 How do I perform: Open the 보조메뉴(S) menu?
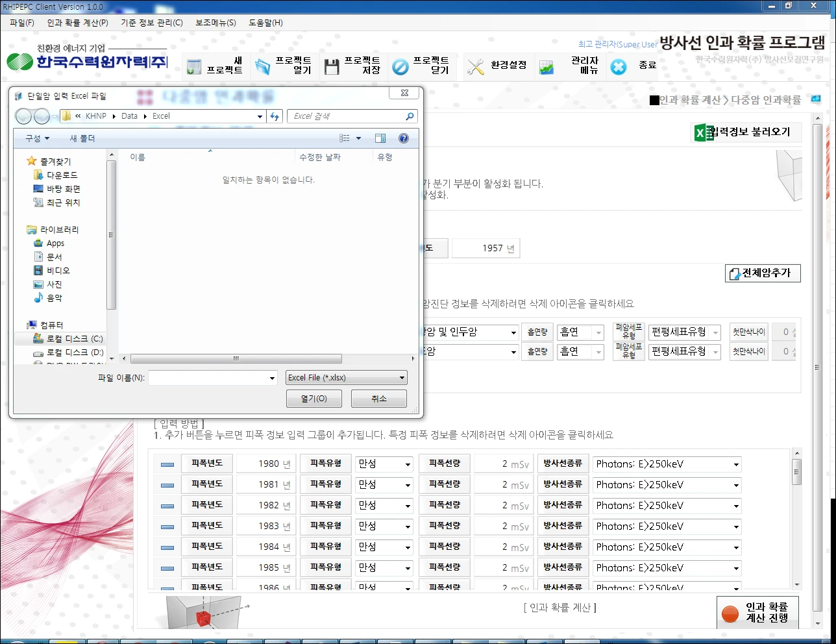pyautogui.click(x=215, y=23)
